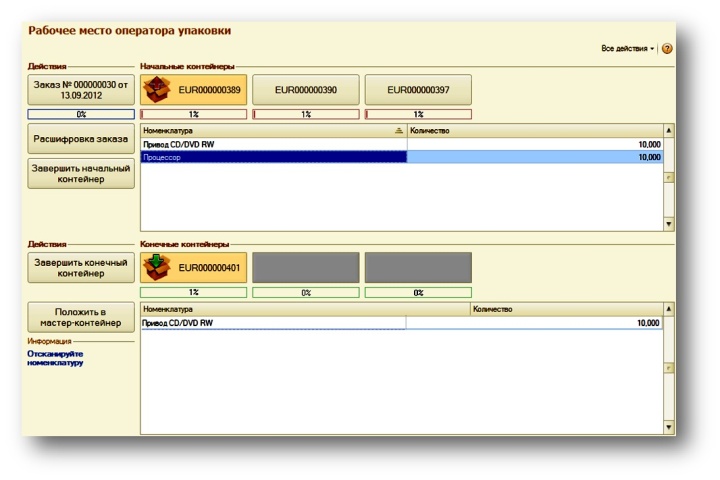Click the 1% progress bar under EUR000000397
Screen dimensions: 720x480
pyautogui.click(x=418, y=114)
